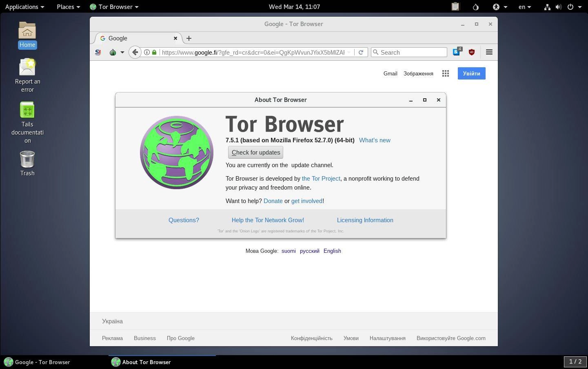The height and width of the screenshot is (369, 588).
Task: Click the magnifier icon in the Search box
Action: pos(375,52)
